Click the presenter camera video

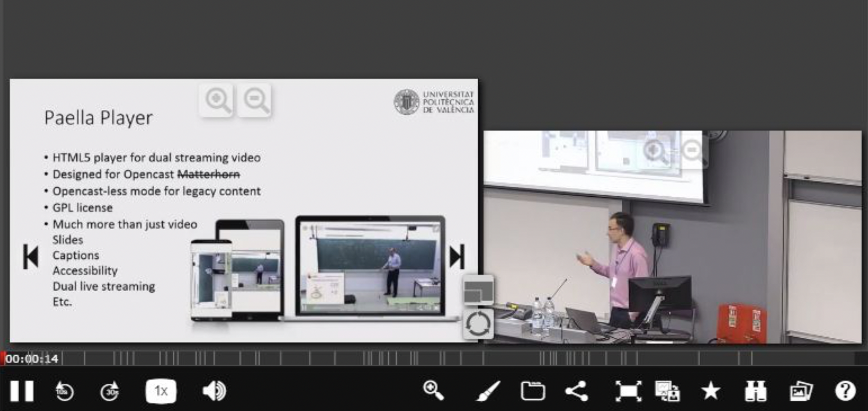672,237
